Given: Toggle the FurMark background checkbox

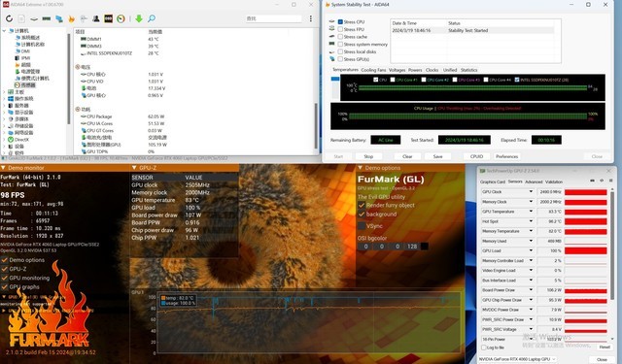Looking at the screenshot, I should pos(362,215).
